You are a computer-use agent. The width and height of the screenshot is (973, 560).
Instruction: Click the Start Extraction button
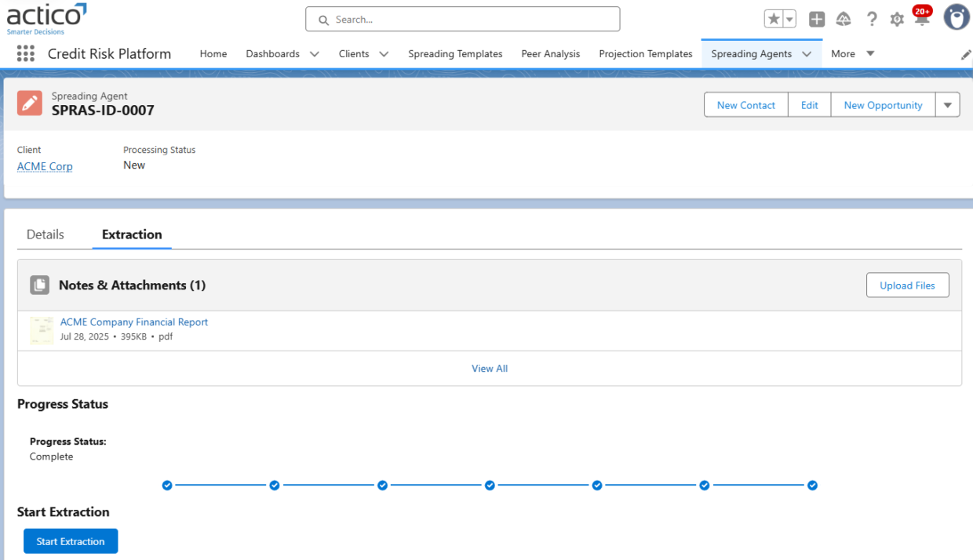click(x=71, y=540)
